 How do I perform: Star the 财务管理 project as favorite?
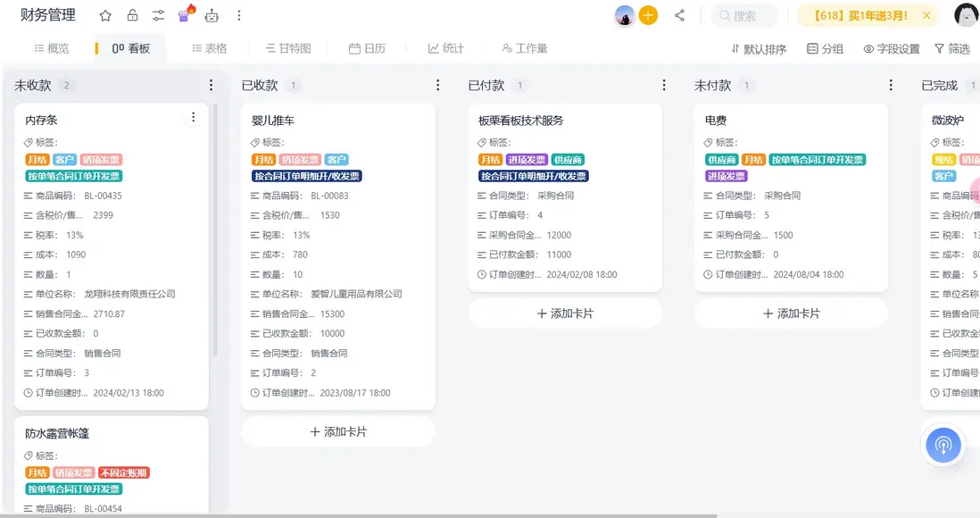point(105,15)
